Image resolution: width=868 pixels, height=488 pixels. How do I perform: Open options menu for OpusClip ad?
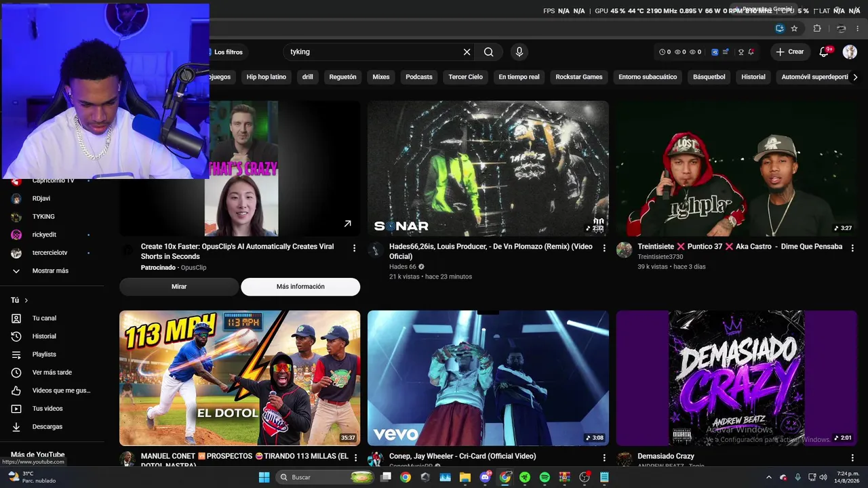(x=354, y=248)
